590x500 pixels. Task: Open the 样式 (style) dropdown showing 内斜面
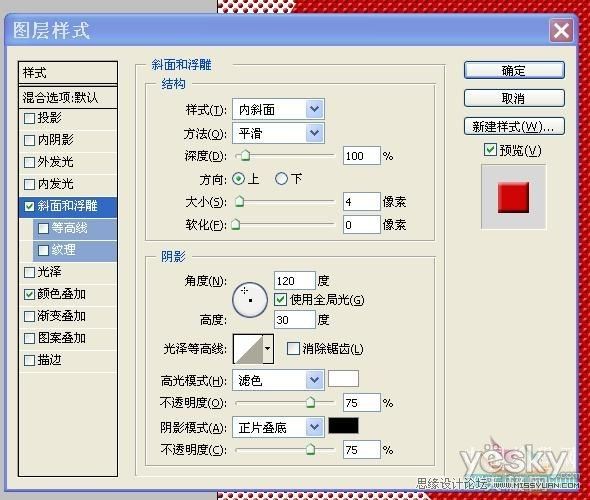click(x=278, y=109)
